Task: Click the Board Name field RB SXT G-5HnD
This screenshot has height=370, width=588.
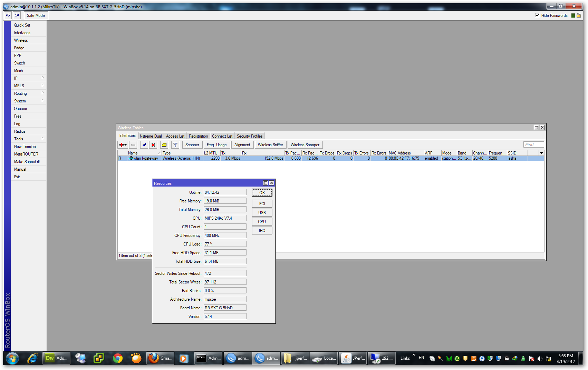Action: coord(225,308)
